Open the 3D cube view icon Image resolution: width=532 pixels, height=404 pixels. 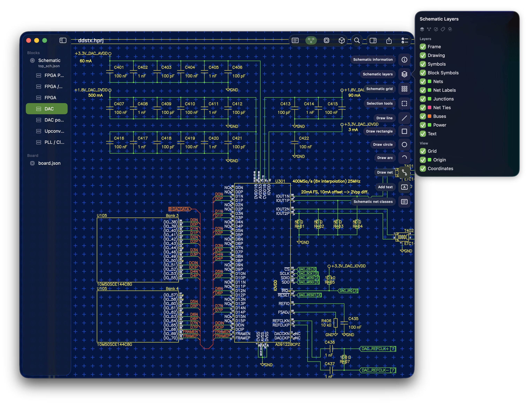tap(342, 40)
